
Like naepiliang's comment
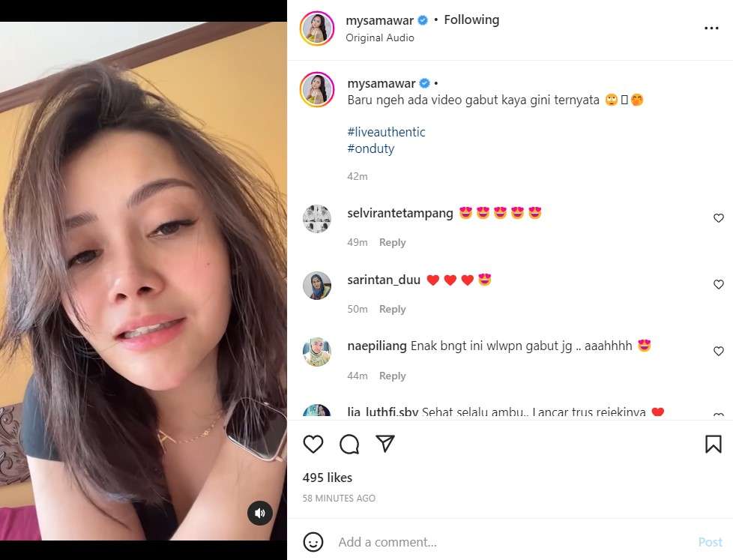(718, 352)
